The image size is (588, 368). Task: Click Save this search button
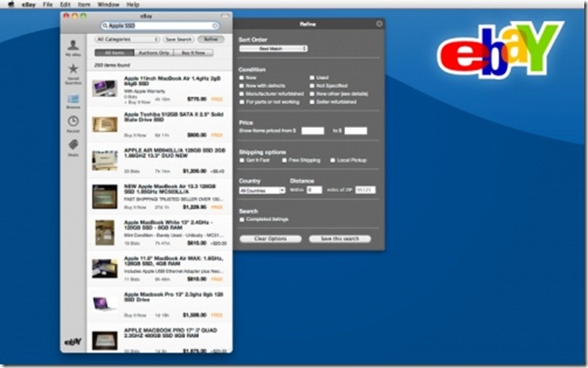point(340,239)
